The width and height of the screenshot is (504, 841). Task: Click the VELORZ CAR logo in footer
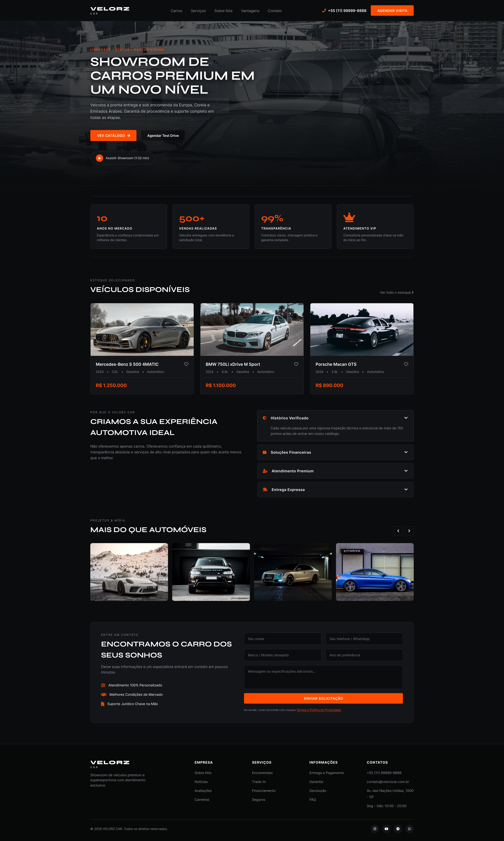pyautogui.click(x=110, y=764)
